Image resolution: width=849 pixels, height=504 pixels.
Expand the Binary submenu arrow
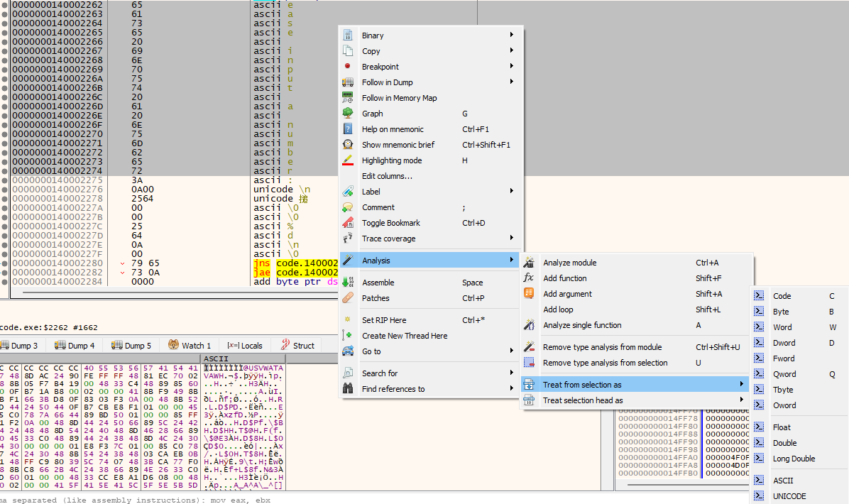[x=512, y=35]
